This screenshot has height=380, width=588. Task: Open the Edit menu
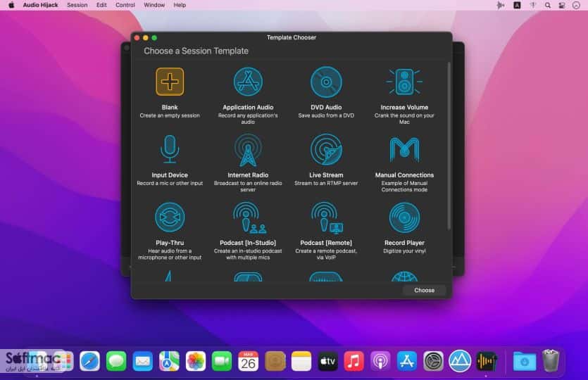tap(101, 5)
